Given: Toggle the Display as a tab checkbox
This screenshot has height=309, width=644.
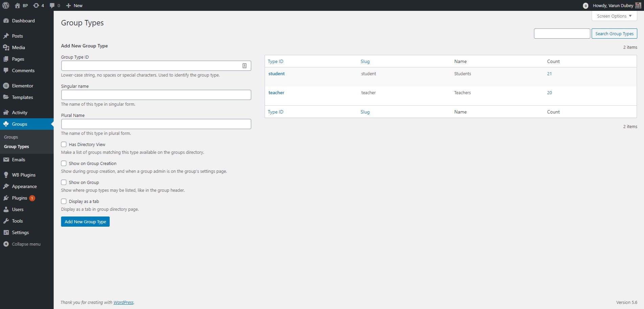Looking at the screenshot, I should [64, 201].
